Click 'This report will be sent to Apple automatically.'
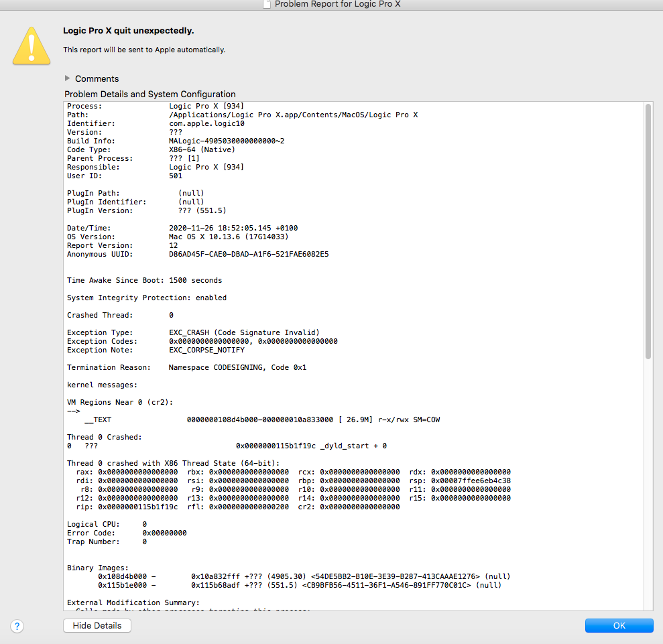663x644 pixels. [144, 50]
